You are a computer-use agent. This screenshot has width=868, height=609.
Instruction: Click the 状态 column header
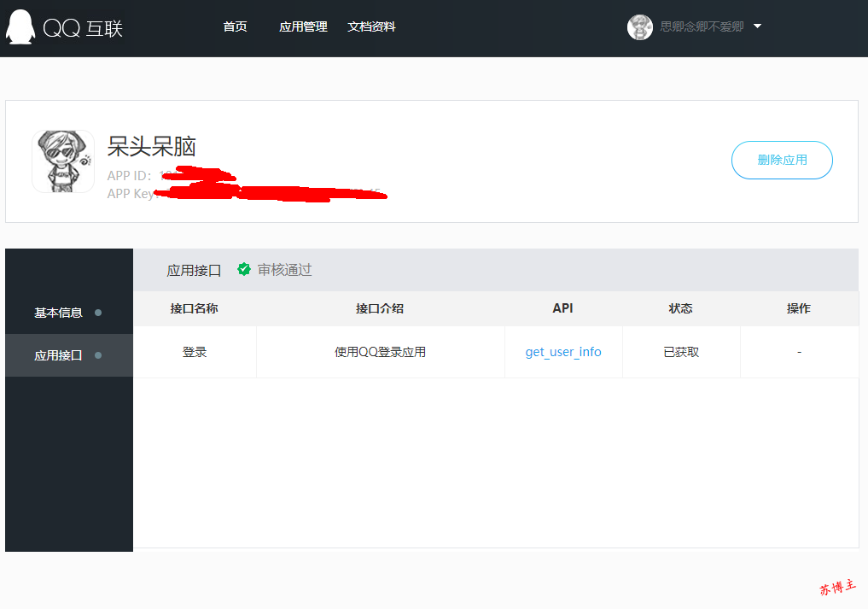681,308
